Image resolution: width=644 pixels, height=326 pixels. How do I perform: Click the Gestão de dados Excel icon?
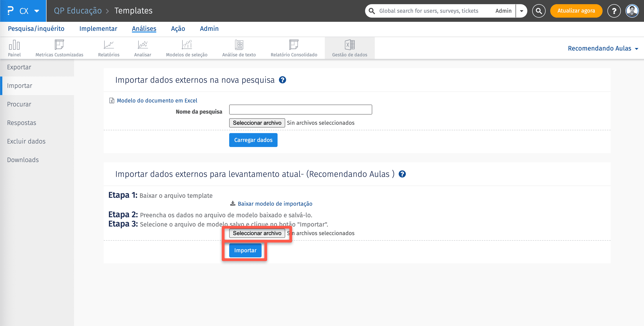point(350,45)
